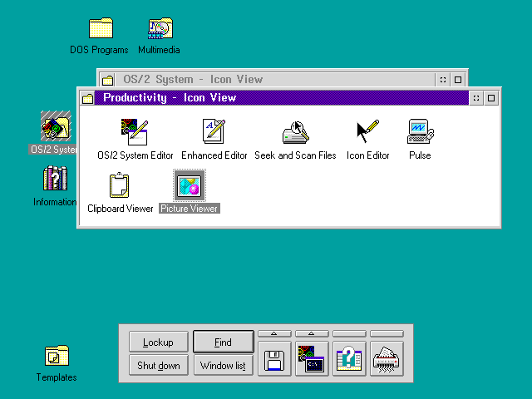Hide the Productivity window using its hide button
Viewport: 532px width, 399px height.
click(476, 98)
